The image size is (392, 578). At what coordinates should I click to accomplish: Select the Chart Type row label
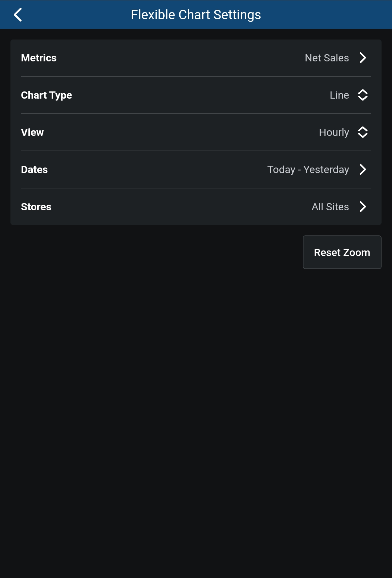pos(46,95)
